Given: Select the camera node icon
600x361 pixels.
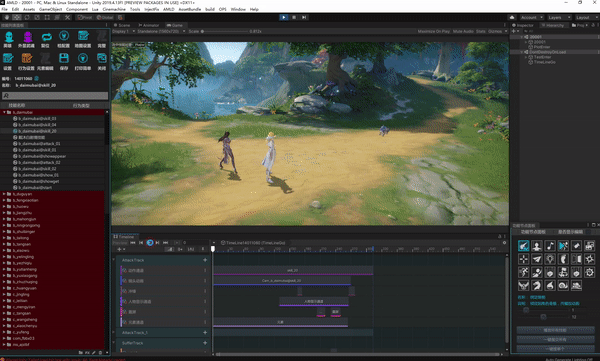Looking at the screenshot, I should (590, 246).
